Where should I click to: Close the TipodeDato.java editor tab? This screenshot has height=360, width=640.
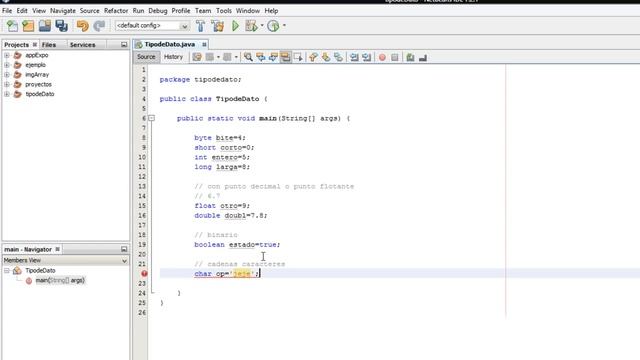coord(204,44)
